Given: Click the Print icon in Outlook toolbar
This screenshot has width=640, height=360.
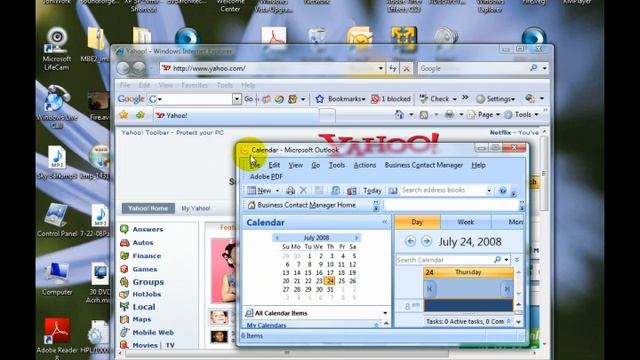Looking at the screenshot, I should point(290,190).
